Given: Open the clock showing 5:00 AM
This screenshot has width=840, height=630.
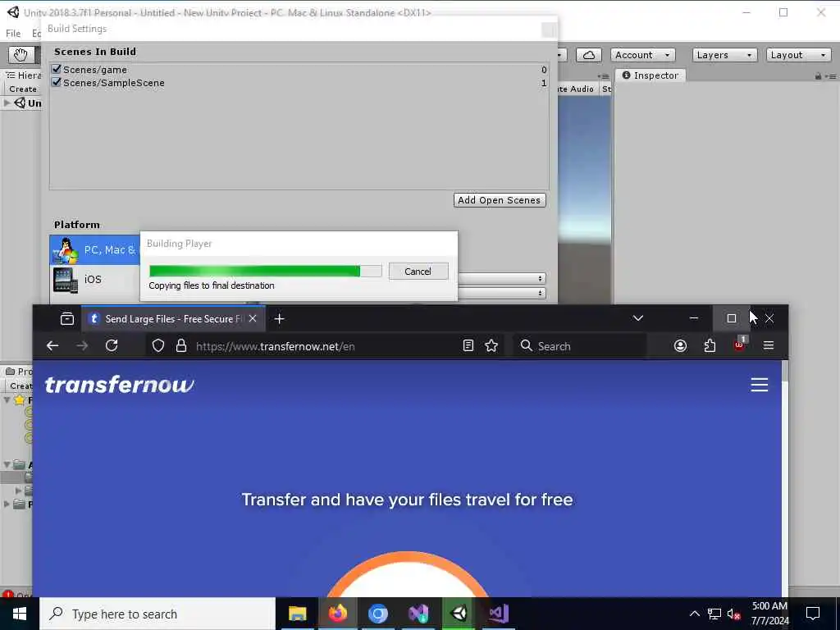Looking at the screenshot, I should point(769,614).
